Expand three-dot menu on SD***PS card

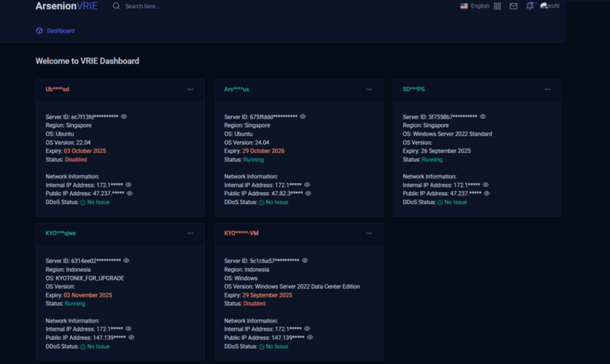pyautogui.click(x=547, y=89)
